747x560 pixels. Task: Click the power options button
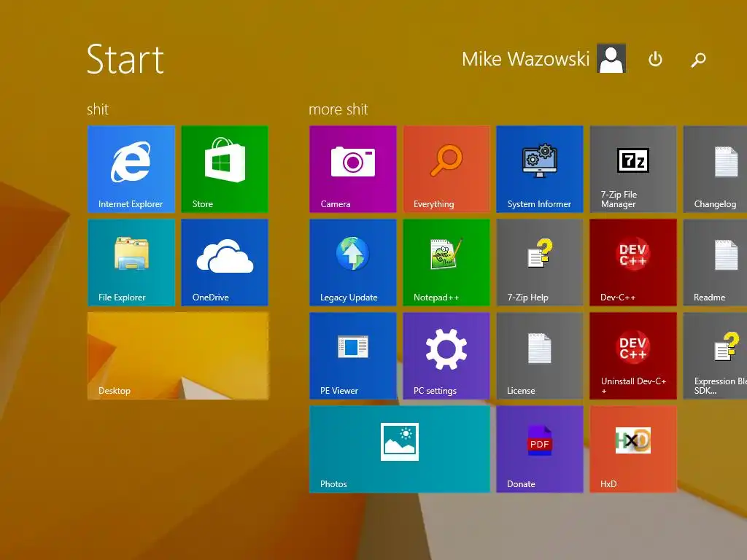coord(656,59)
